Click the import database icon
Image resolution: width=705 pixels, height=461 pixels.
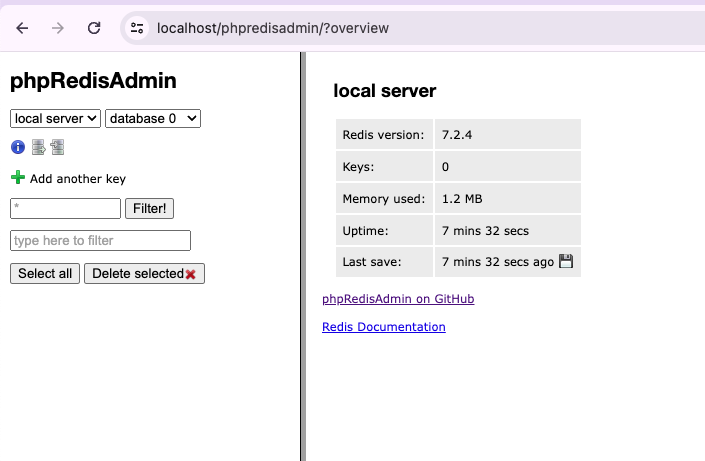58,147
